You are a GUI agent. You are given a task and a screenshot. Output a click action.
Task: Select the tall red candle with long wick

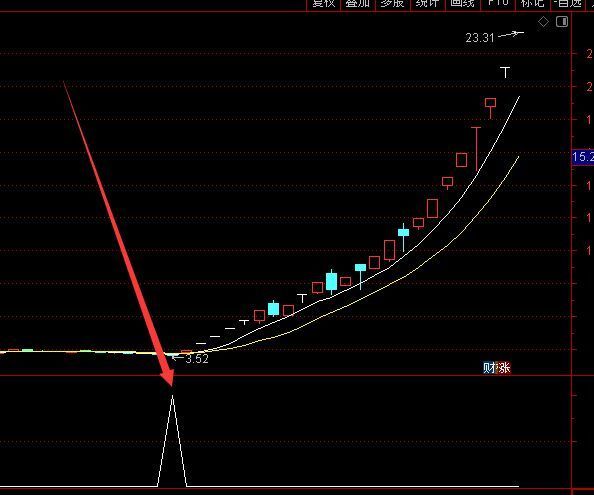476,149
